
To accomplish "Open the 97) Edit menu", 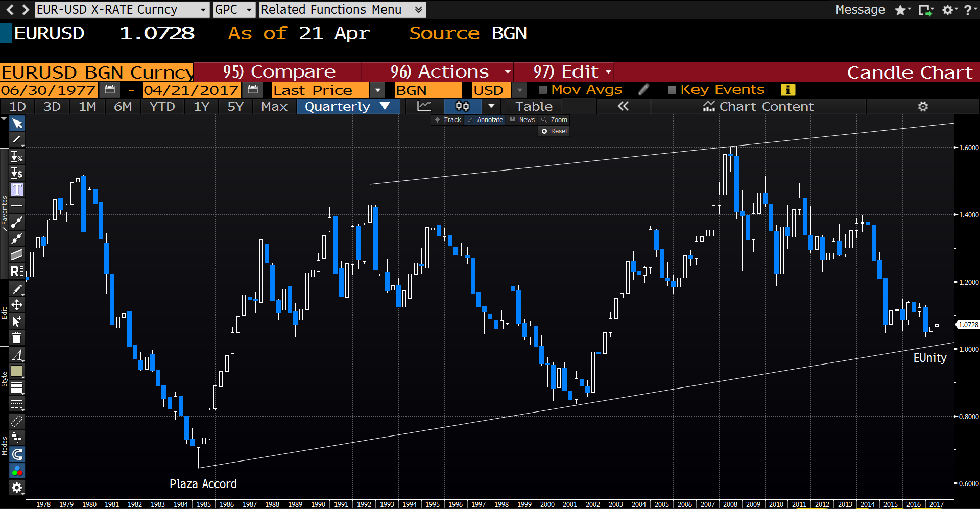I will click(565, 72).
